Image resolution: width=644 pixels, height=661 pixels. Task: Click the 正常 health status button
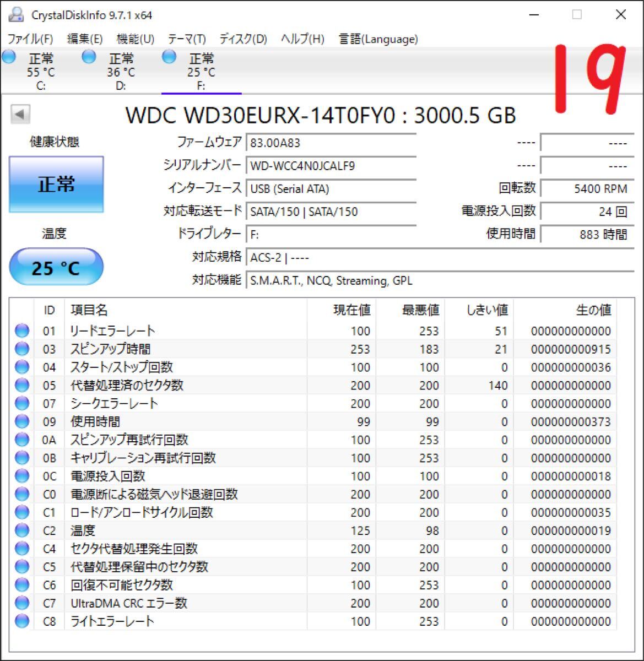tap(55, 184)
